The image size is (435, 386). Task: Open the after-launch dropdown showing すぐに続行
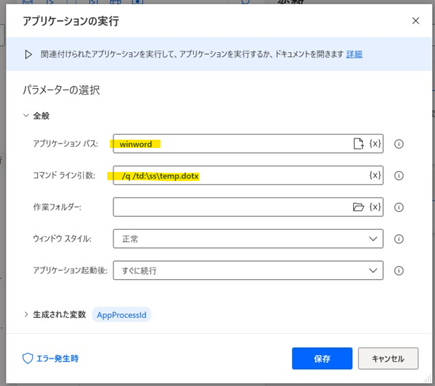(x=248, y=270)
